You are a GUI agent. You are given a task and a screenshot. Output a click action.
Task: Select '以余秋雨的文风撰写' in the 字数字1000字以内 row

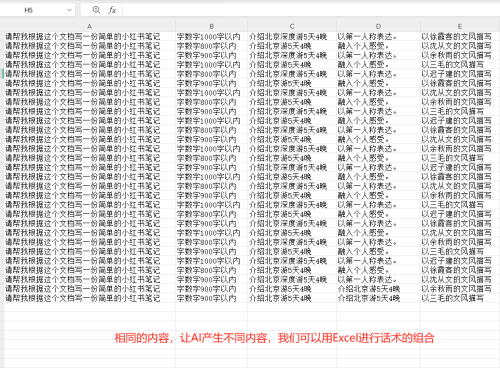(456, 148)
